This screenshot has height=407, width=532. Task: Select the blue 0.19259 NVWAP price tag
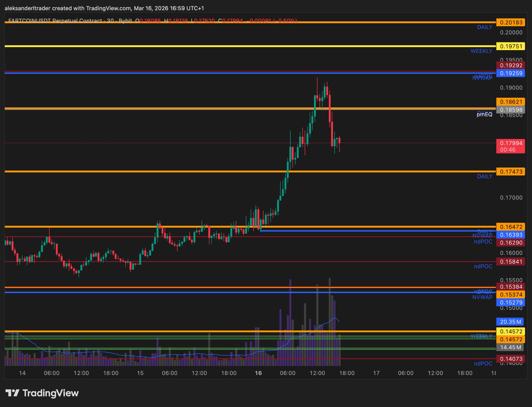(x=510, y=73)
